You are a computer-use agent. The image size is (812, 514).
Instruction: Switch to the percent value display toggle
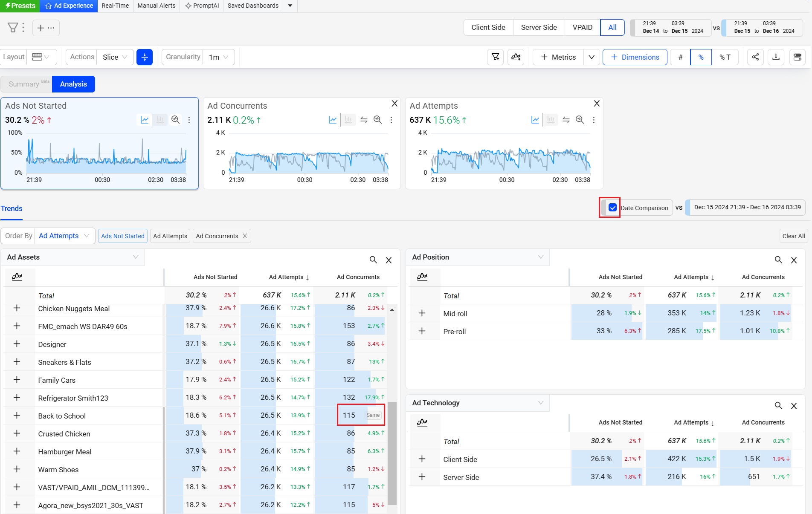click(x=701, y=57)
